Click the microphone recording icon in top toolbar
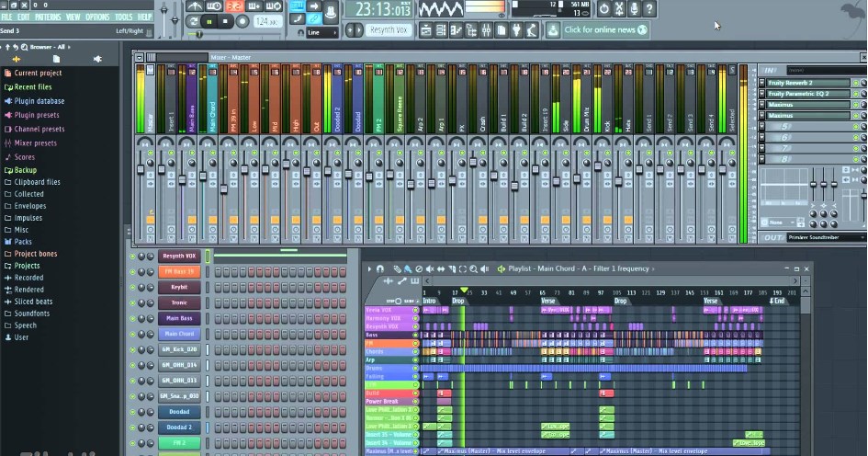 [x=634, y=8]
